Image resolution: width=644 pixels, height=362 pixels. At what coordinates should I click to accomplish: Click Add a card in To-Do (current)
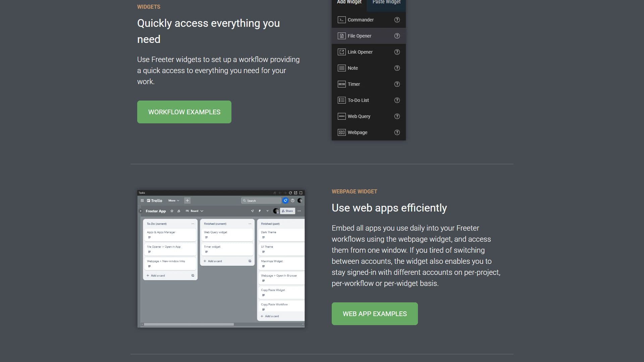pyautogui.click(x=156, y=276)
